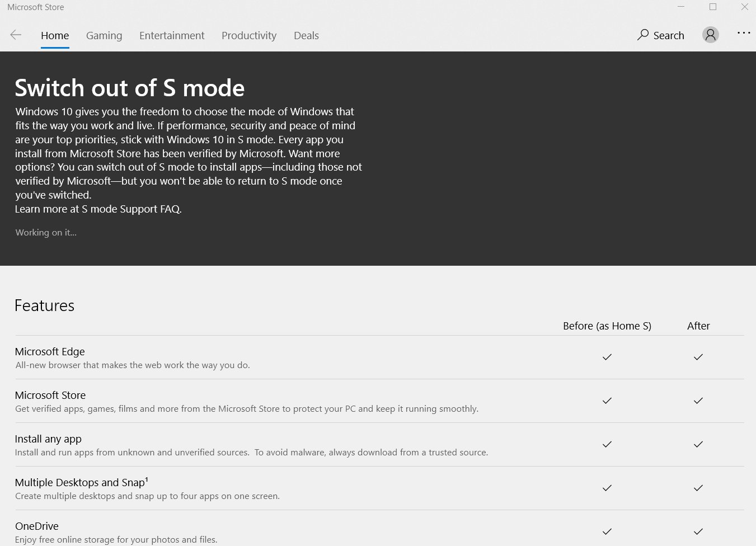756x546 pixels.
Task: Minimize the Microsoft Store window
Action: click(681, 7)
